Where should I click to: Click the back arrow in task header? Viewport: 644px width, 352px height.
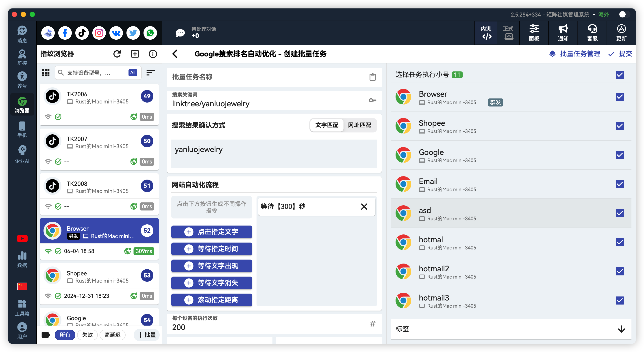[x=175, y=54]
